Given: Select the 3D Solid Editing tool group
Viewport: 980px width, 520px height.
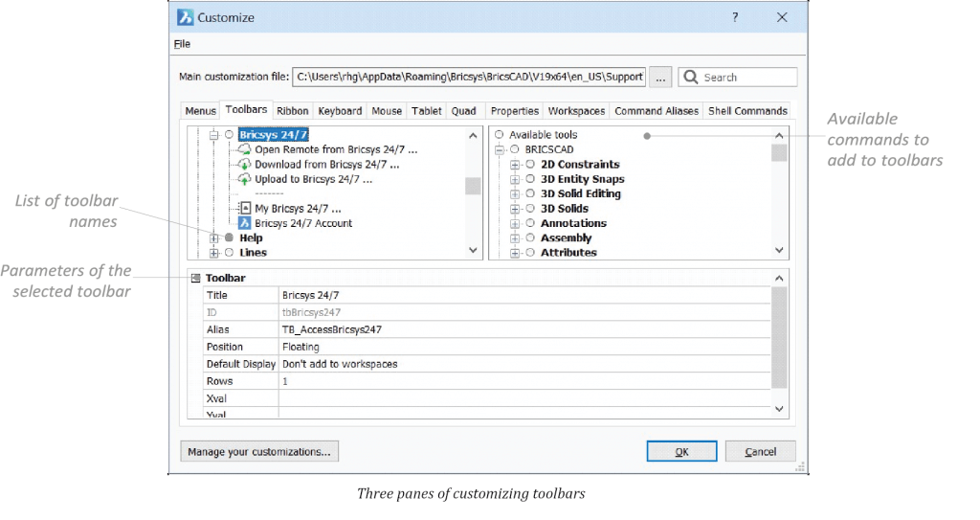Looking at the screenshot, I should tap(581, 193).
